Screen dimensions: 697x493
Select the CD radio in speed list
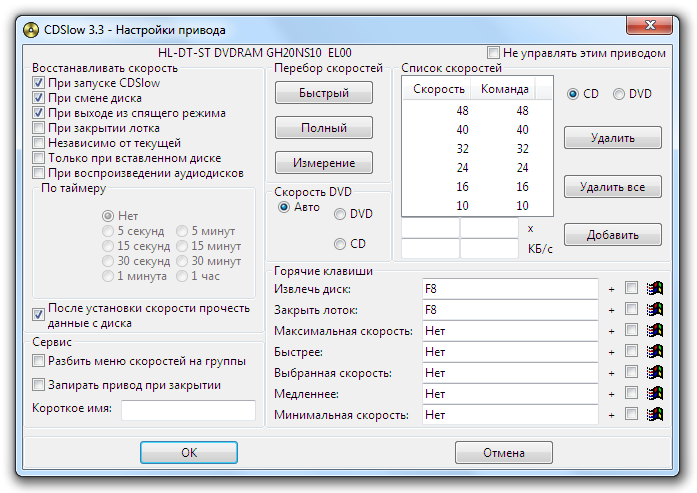tap(573, 94)
